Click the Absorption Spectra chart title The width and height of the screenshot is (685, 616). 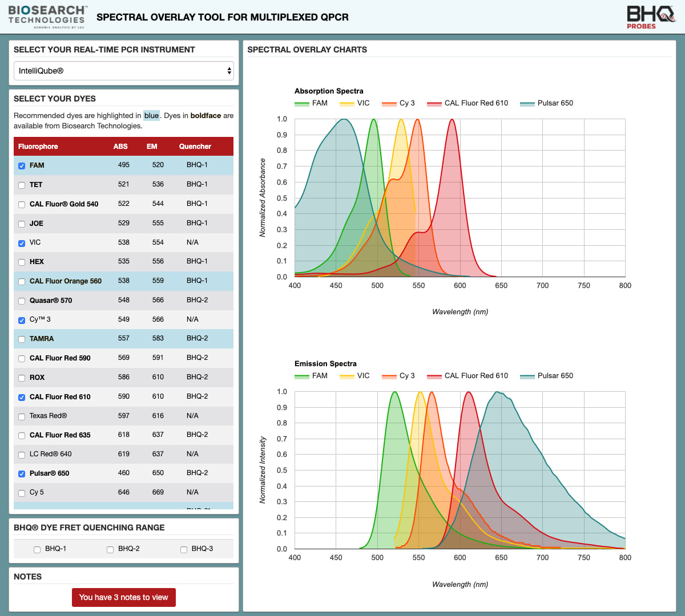pyautogui.click(x=329, y=91)
